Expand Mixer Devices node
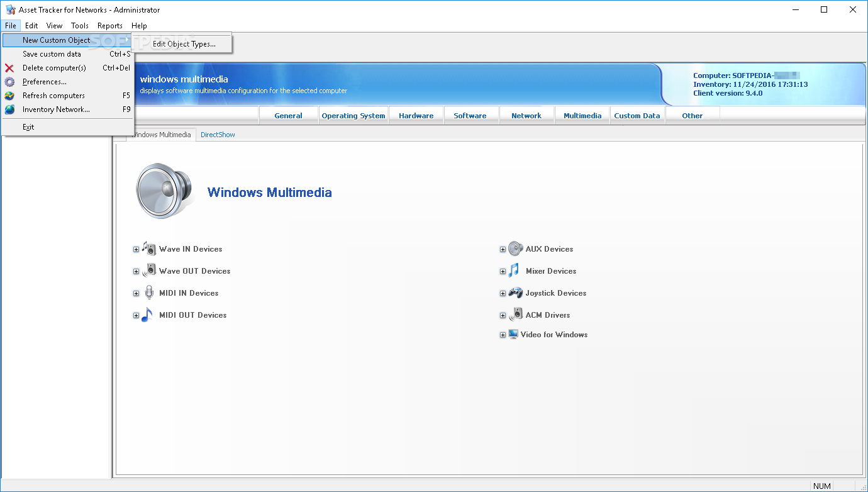The height and width of the screenshot is (492, 868). tap(503, 272)
